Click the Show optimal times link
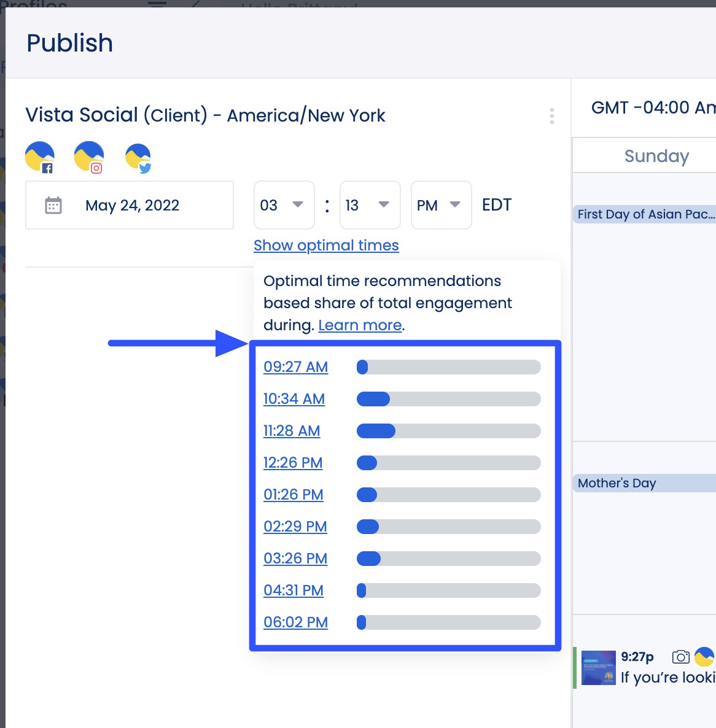This screenshot has width=716, height=728. [x=326, y=245]
